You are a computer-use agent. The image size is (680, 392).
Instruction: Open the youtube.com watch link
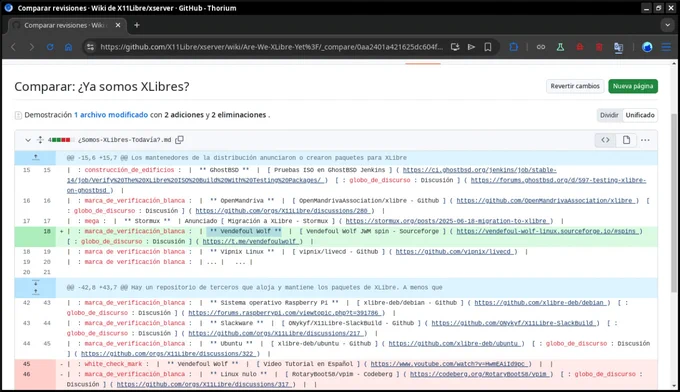point(449,364)
